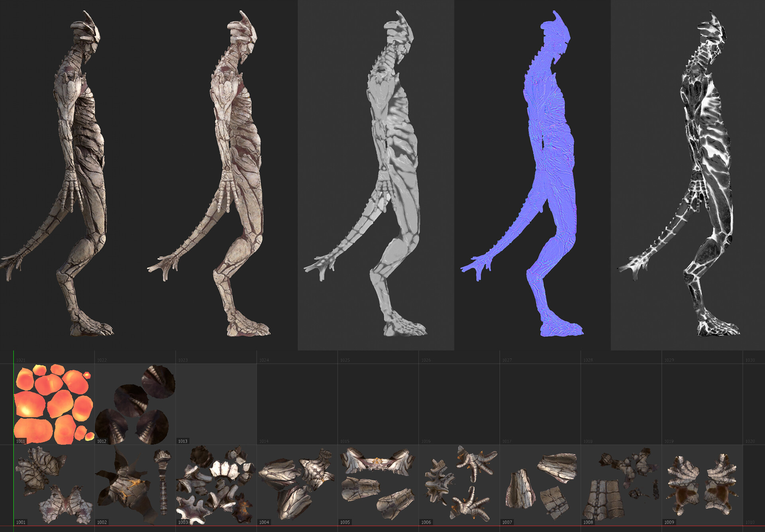Image resolution: width=765 pixels, height=532 pixels.
Task: Open UDIM tile 1012 with round mouth shells
Action: 135,404
